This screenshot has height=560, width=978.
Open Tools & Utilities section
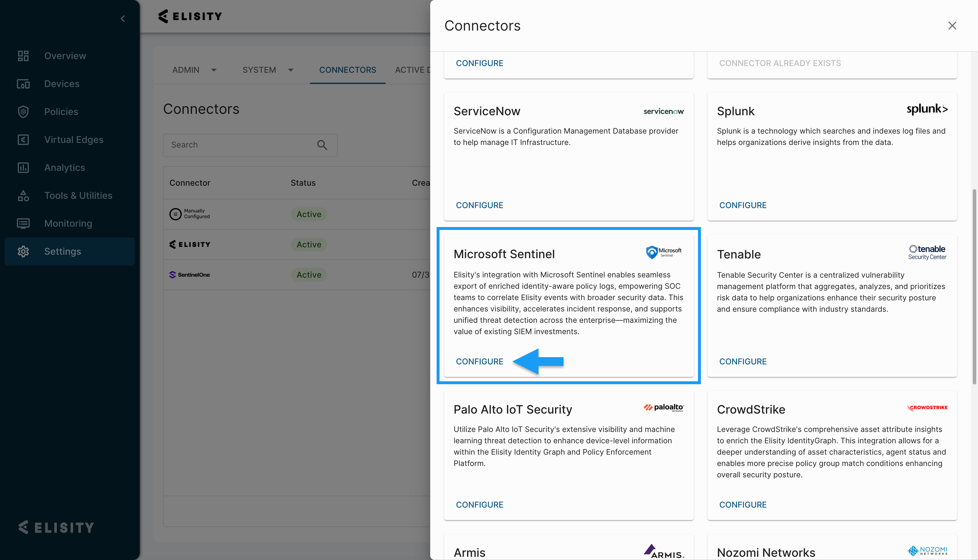coord(69,196)
